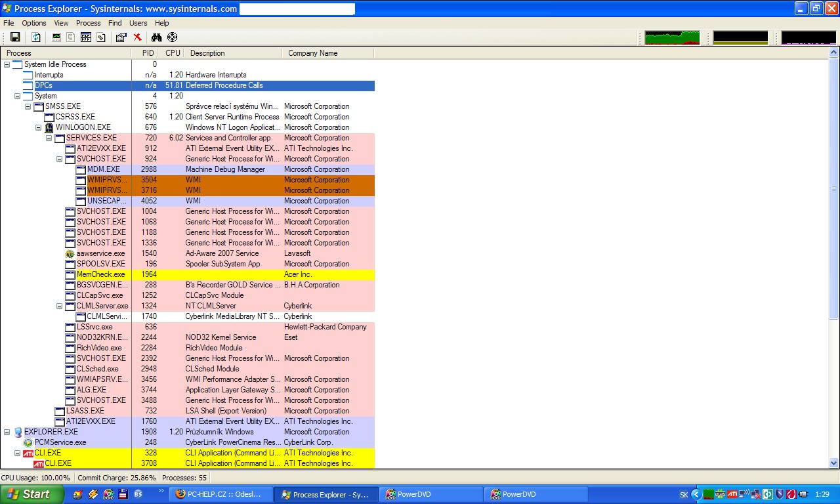Open process Properties toolbar icon
This screenshot has height=504, width=840.
point(121,37)
